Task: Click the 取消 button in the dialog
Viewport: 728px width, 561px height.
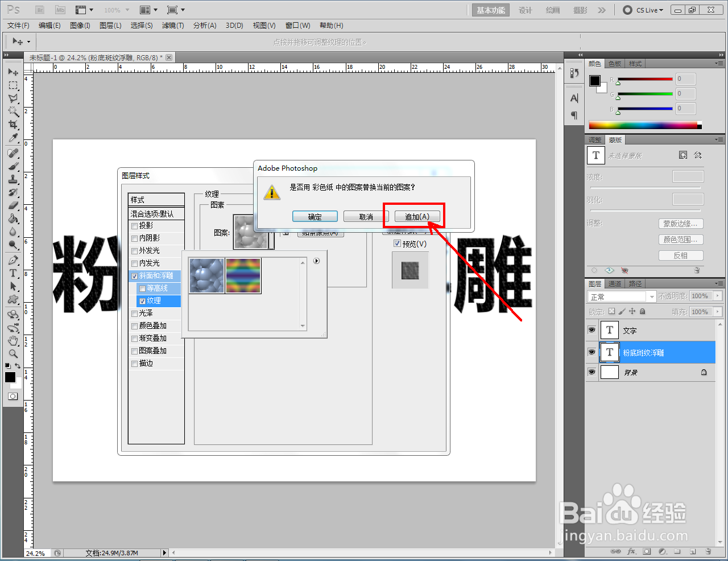Action: coord(366,217)
